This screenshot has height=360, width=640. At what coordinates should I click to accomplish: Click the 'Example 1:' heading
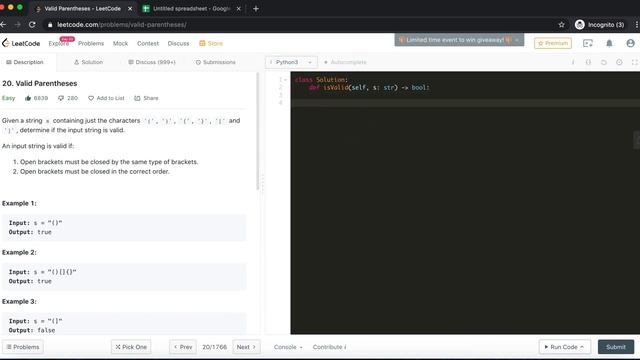tap(19, 203)
